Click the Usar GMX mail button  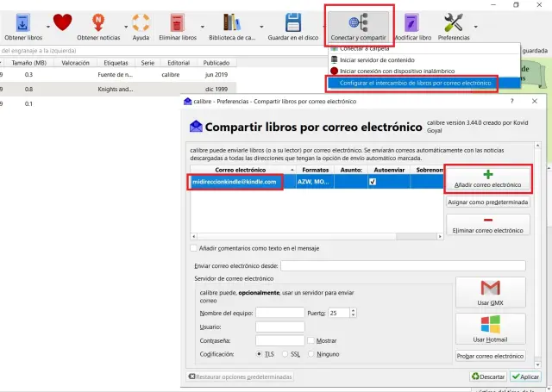tap(489, 293)
